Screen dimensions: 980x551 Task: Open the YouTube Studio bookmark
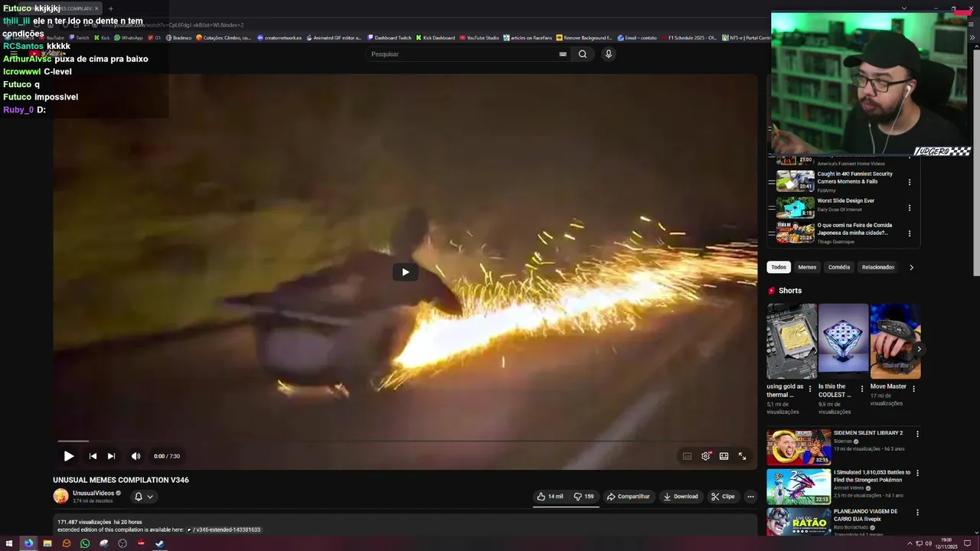(479, 37)
